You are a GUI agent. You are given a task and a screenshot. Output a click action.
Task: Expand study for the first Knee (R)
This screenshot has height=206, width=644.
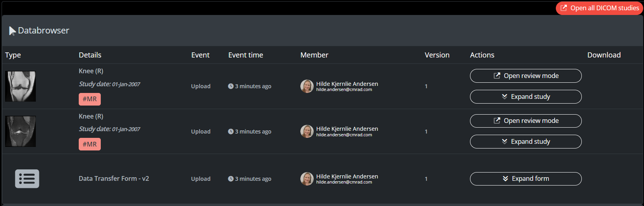[x=526, y=97]
